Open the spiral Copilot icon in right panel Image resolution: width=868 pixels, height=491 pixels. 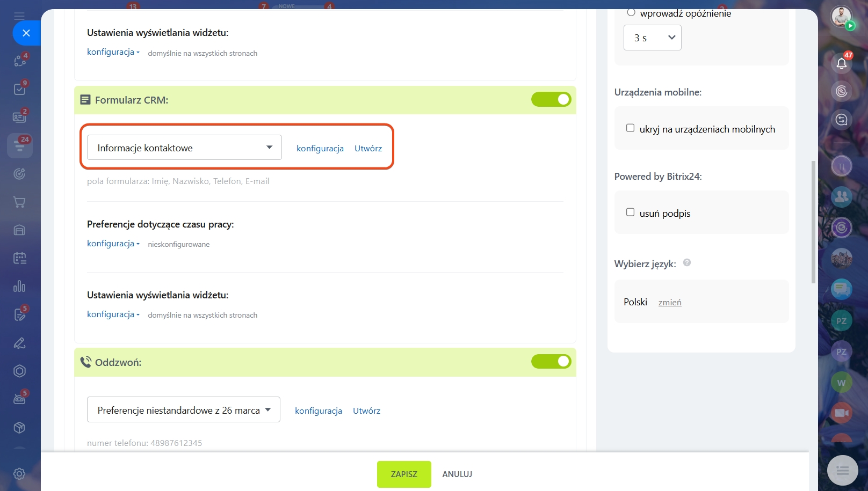click(x=842, y=91)
